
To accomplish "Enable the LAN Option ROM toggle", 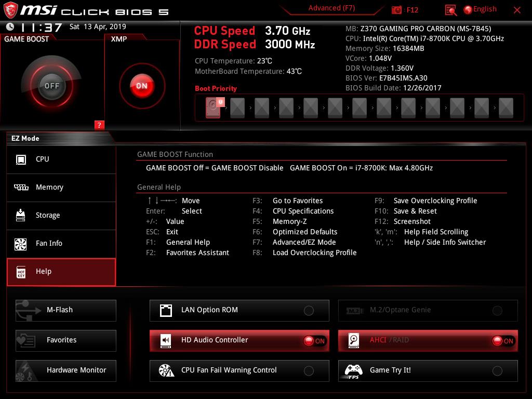I will [309, 311].
